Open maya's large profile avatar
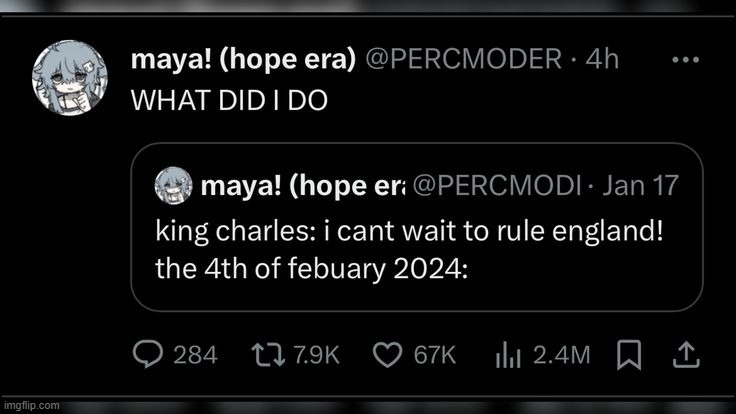The height and width of the screenshot is (414, 736). [69, 77]
